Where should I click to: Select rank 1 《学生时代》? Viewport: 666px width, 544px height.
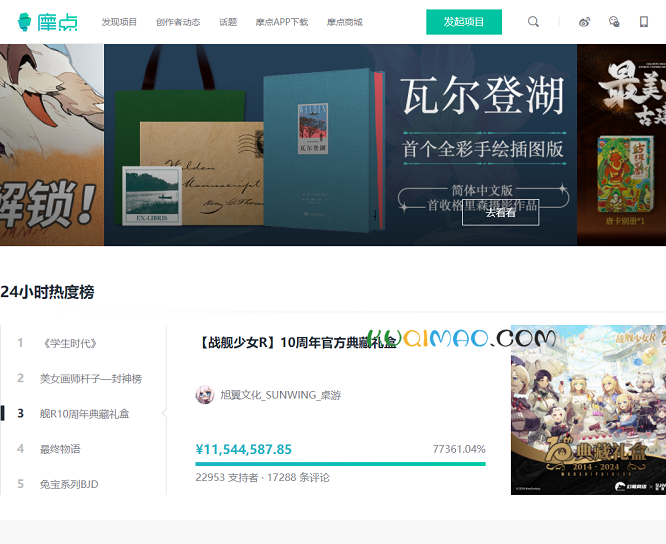click(70, 343)
